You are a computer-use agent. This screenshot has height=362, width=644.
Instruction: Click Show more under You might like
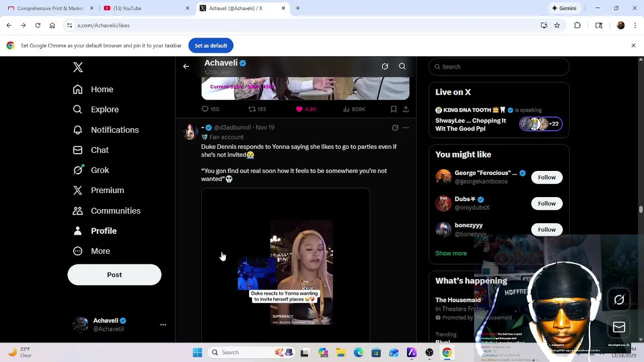(451, 253)
